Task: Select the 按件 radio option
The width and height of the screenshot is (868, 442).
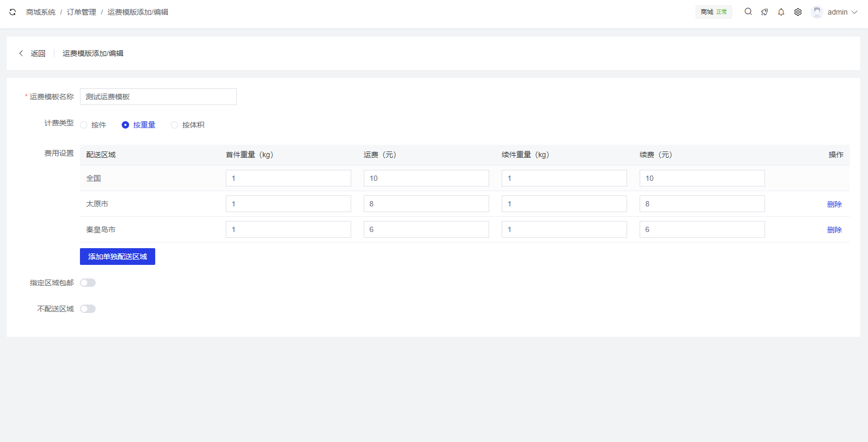Action: [x=84, y=125]
